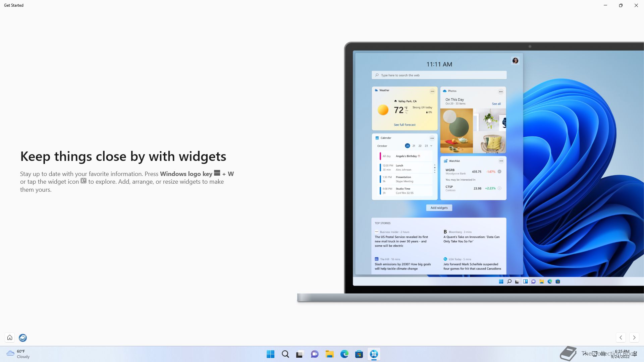644x362 pixels.
Task: Open the weather widget showing 60°F Cloudy
Action: (18, 354)
